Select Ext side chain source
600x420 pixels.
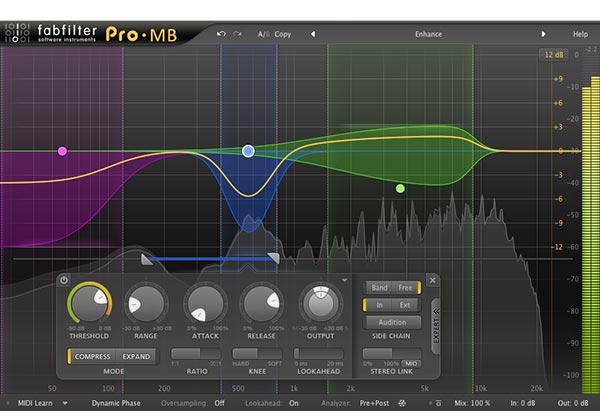coord(405,305)
